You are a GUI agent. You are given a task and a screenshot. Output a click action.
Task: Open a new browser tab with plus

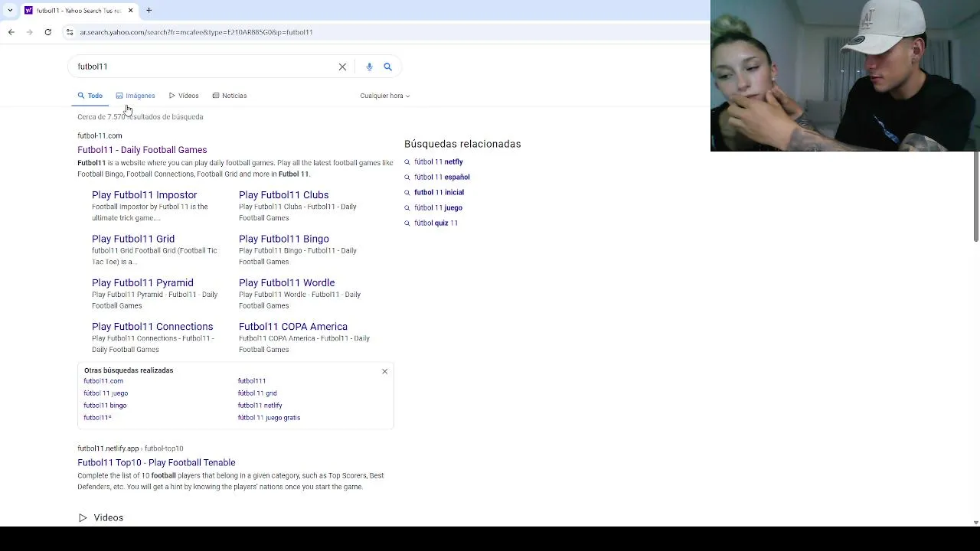click(x=149, y=11)
